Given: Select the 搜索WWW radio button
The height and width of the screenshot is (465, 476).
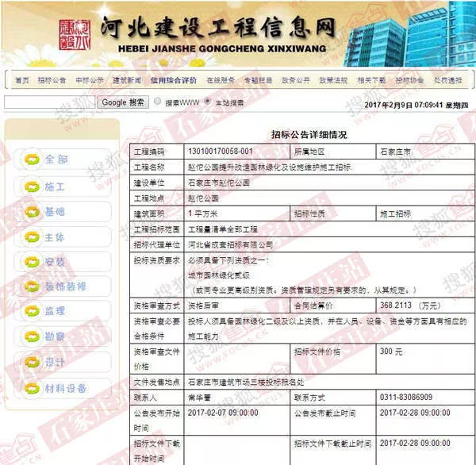Looking at the screenshot, I should pyautogui.click(x=158, y=102).
